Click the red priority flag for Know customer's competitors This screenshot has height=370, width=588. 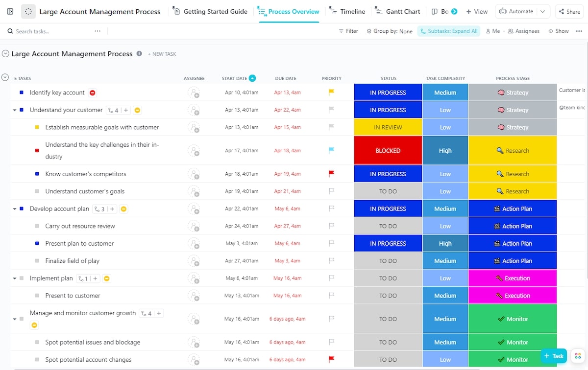[331, 174]
